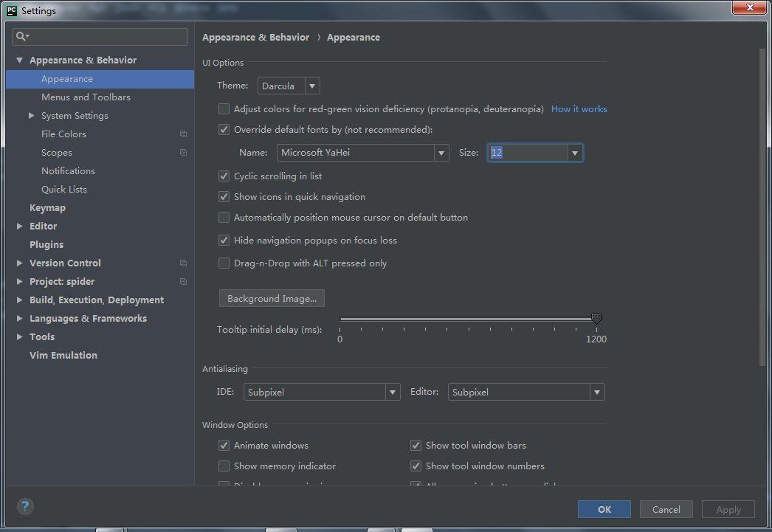Image resolution: width=772 pixels, height=532 pixels.
Task: Click the Cancel button
Action: 666,509
